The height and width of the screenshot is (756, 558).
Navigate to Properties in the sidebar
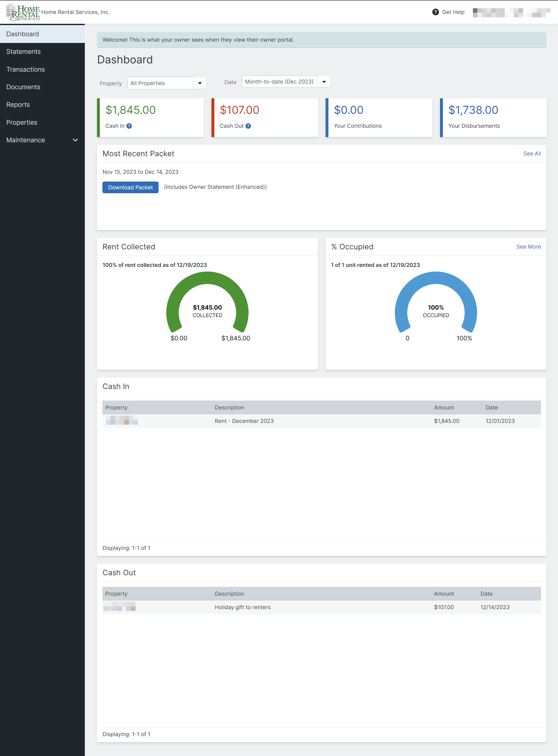pos(22,123)
